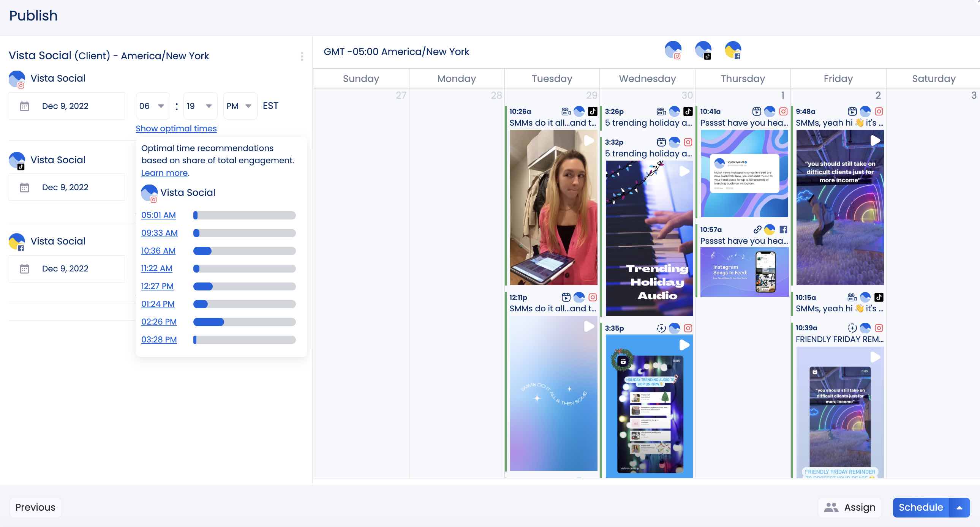Click the Instagram profile avatar above calendar
The image size is (980, 527).
[x=673, y=50]
